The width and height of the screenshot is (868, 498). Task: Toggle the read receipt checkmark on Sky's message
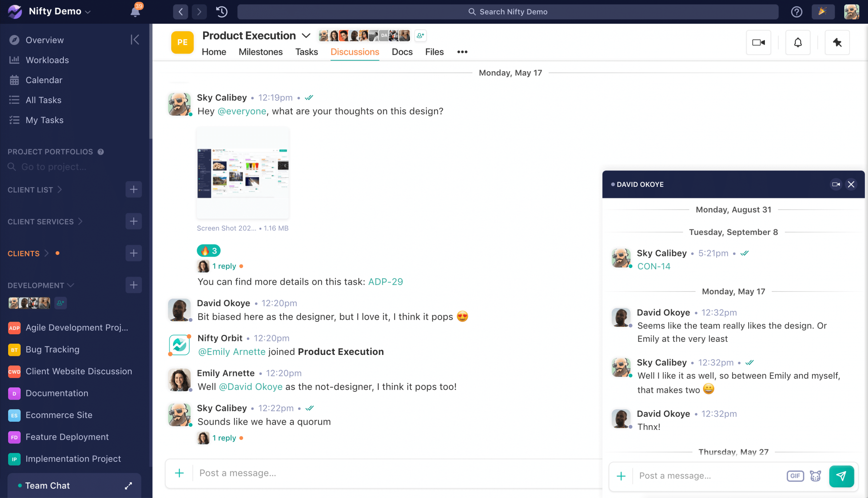pyautogui.click(x=310, y=97)
